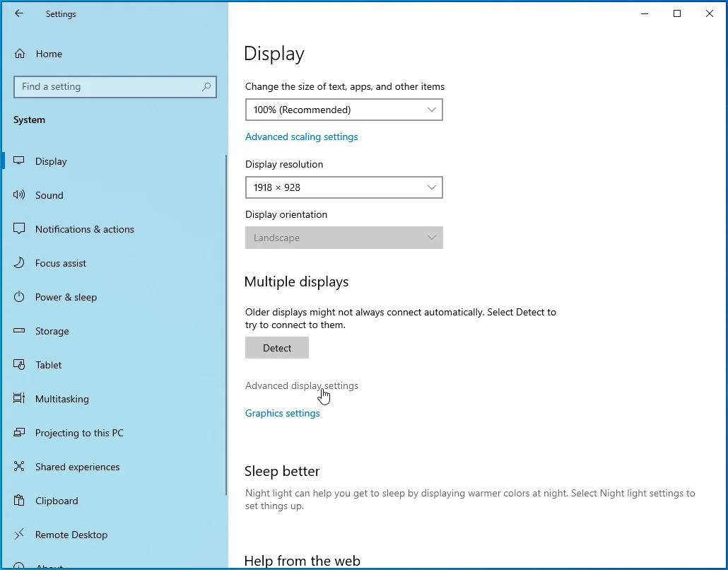The width and height of the screenshot is (728, 570).
Task: Click the sidebar vertical scrollbar
Action: pyautogui.click(x=226, y=325)
